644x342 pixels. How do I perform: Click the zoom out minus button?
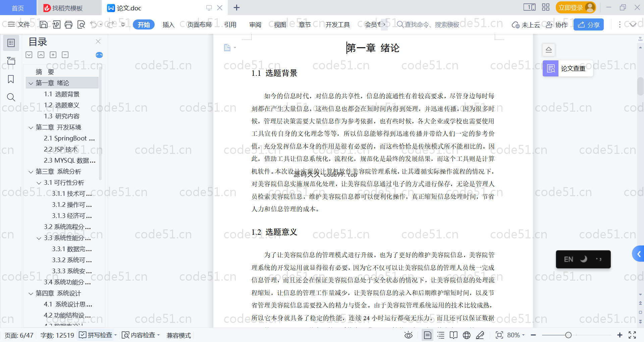coord(533,335)
